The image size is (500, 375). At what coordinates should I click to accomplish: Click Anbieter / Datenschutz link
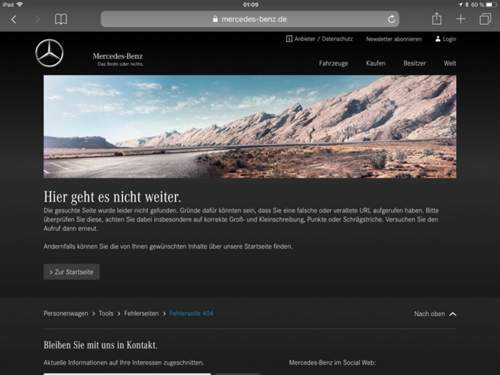point(319,39)
